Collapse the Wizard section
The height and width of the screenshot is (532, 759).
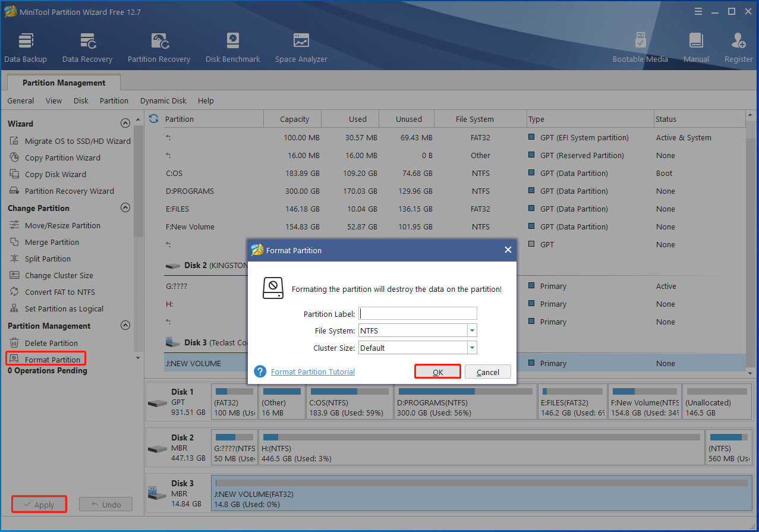125,124
